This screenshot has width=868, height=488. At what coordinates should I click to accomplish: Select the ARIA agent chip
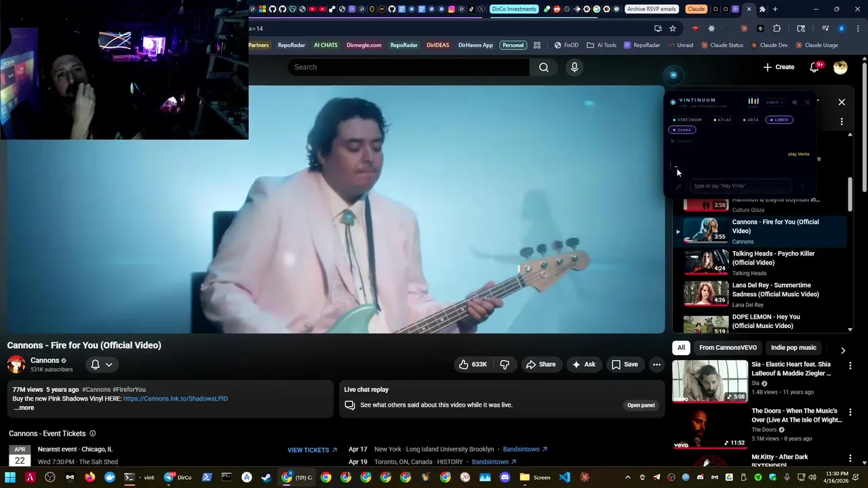751,120
